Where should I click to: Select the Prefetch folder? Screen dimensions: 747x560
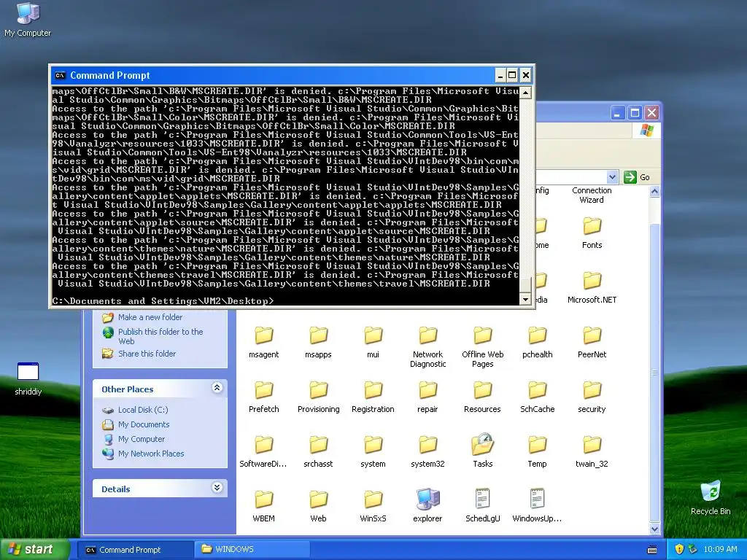coord(263,397)
